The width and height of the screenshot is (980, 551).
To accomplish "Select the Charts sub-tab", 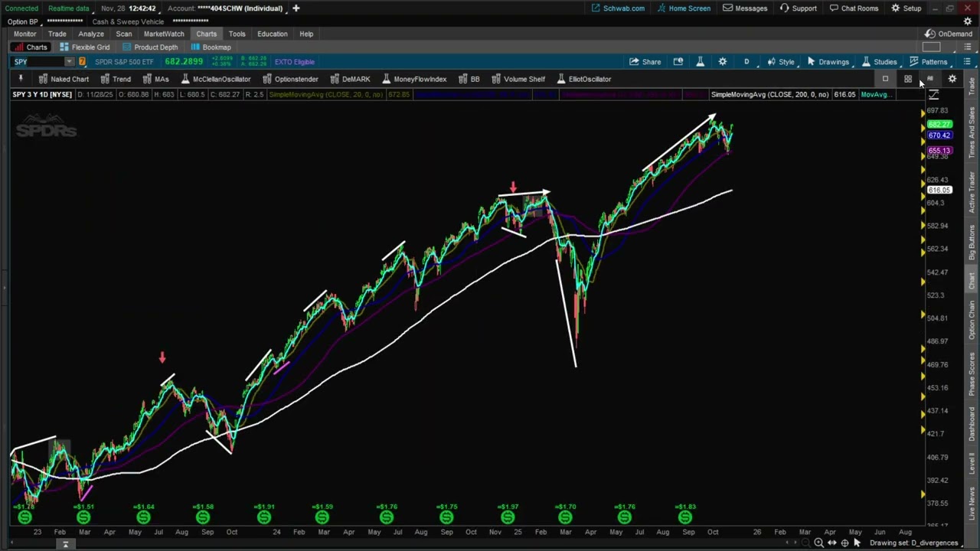I will click(31, 47).
